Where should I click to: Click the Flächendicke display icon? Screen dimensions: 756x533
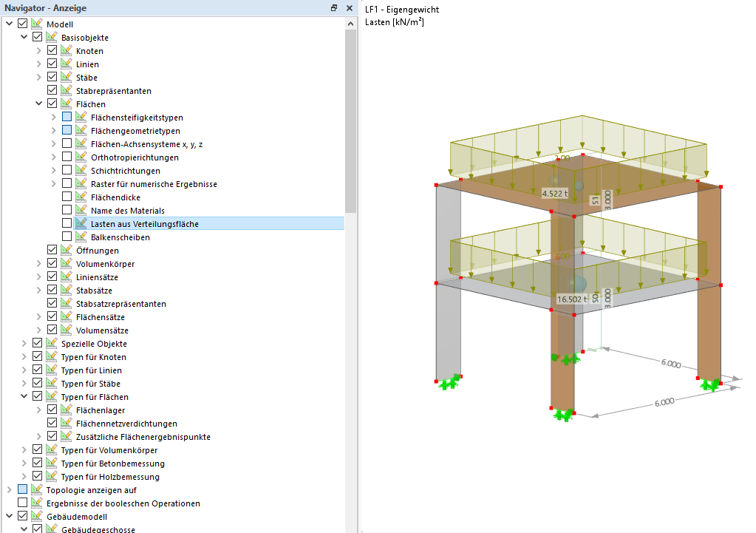click(x=81, y=197)
